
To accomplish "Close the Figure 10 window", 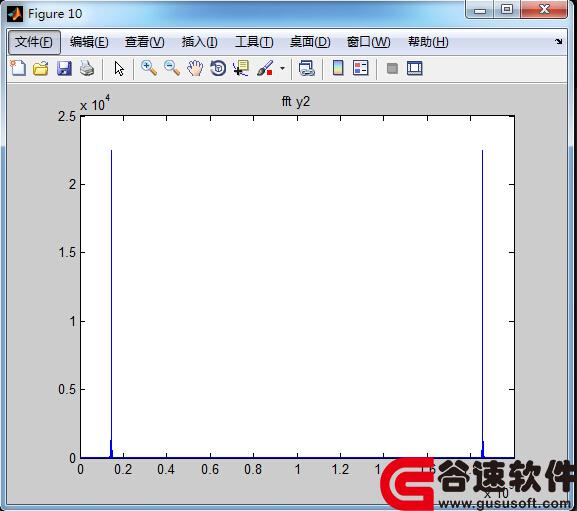I will [544, 9].
